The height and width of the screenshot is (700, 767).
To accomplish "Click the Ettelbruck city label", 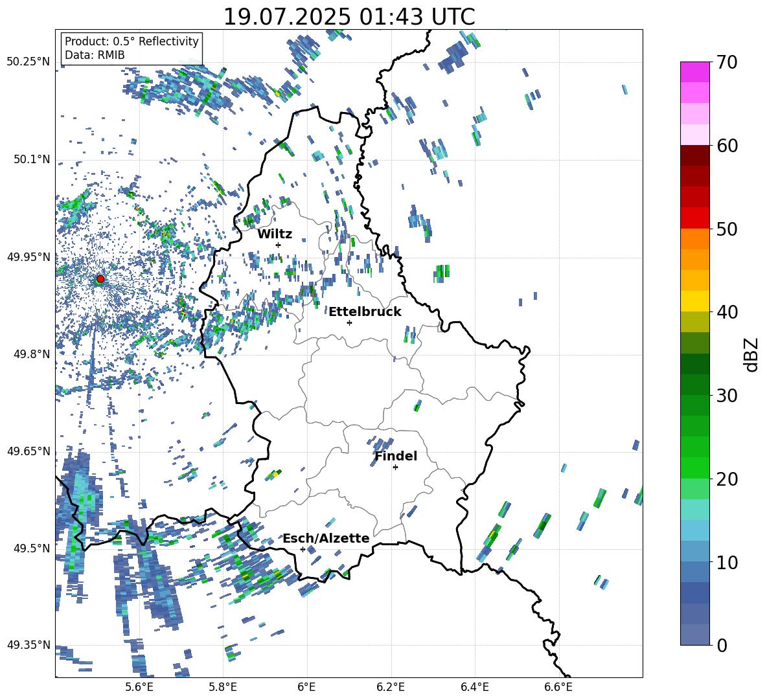I will point(365,312).
